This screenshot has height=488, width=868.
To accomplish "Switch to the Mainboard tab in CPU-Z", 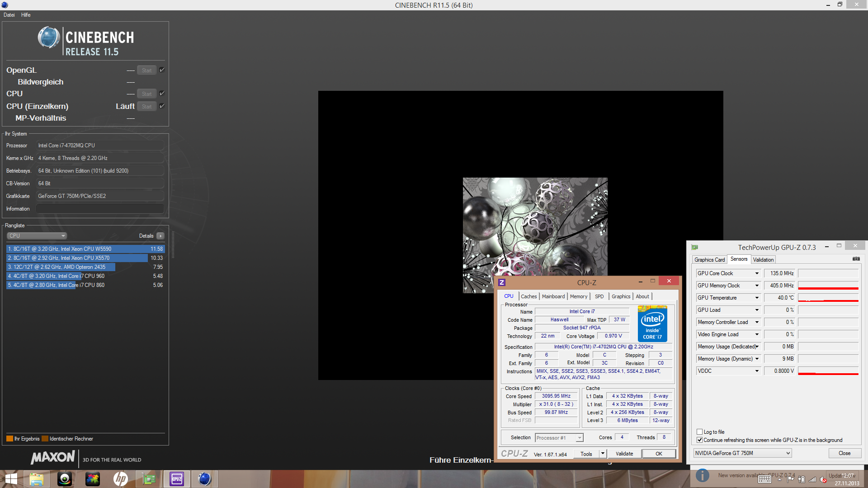I will tap(553, 296).
